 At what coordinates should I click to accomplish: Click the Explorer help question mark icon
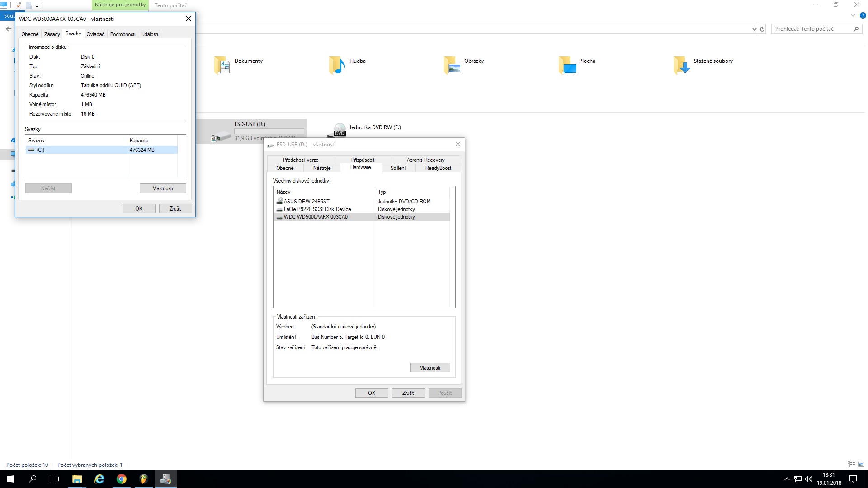863,15
